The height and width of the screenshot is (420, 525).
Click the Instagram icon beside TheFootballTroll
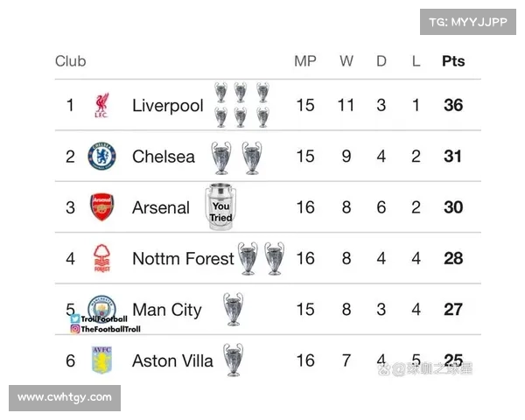click(x=75, y=329)
